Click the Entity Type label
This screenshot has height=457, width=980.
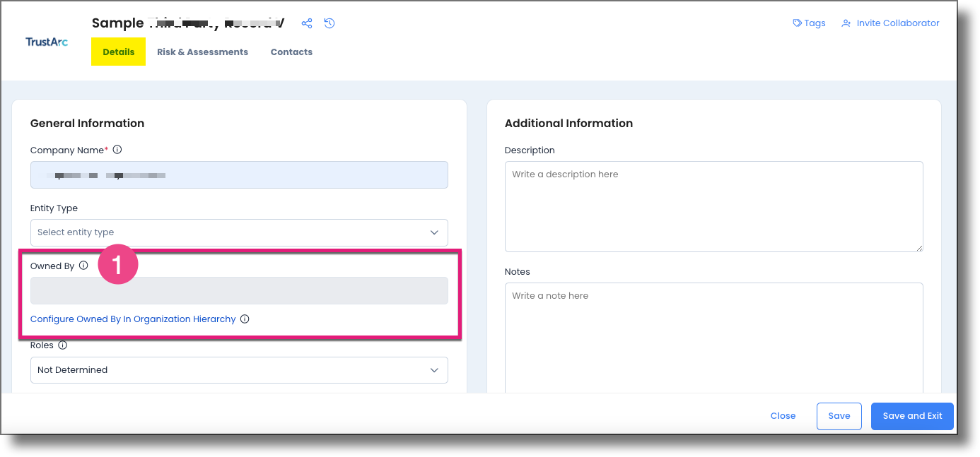click(54, 208)
